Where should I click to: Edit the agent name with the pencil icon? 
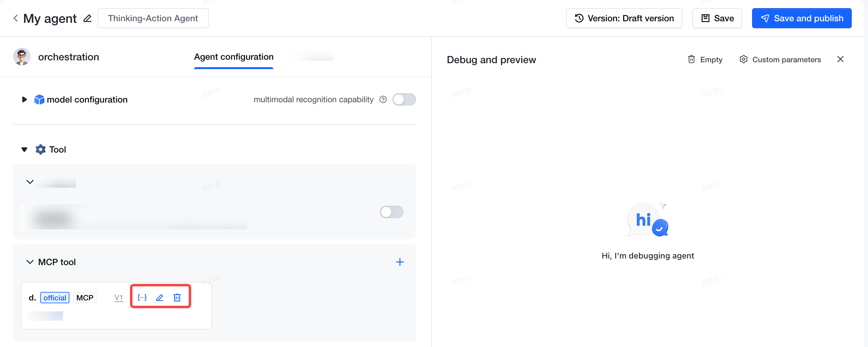pyautogui.click(x=87, y=18)
